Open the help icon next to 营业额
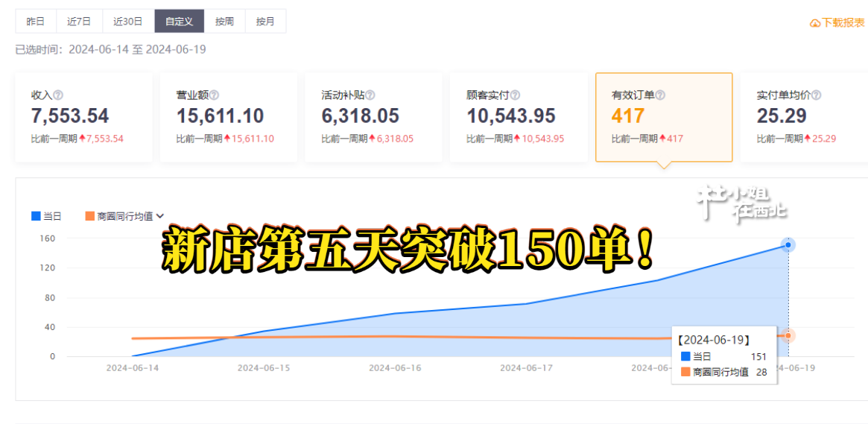This screenshot has width=868, height=424. [215, 95]
